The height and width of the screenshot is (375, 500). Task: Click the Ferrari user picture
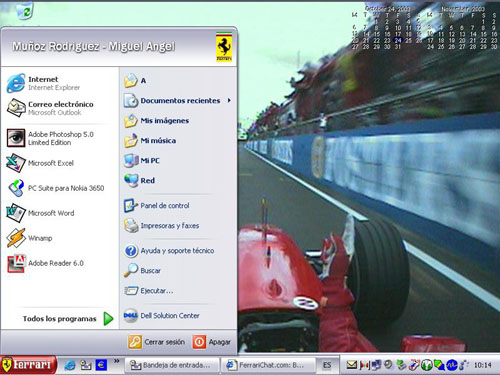pos(224,47)
